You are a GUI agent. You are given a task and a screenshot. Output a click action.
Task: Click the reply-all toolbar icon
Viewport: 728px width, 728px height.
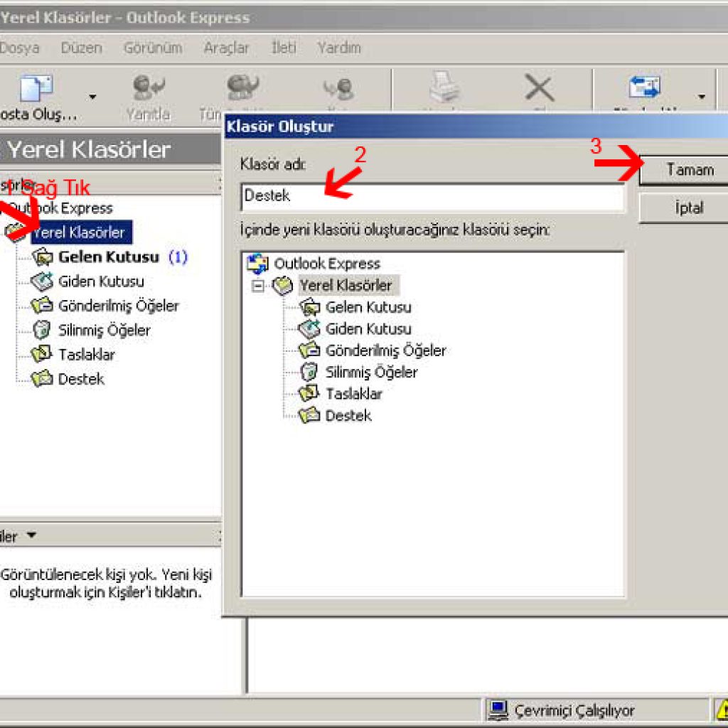(242, 87)
